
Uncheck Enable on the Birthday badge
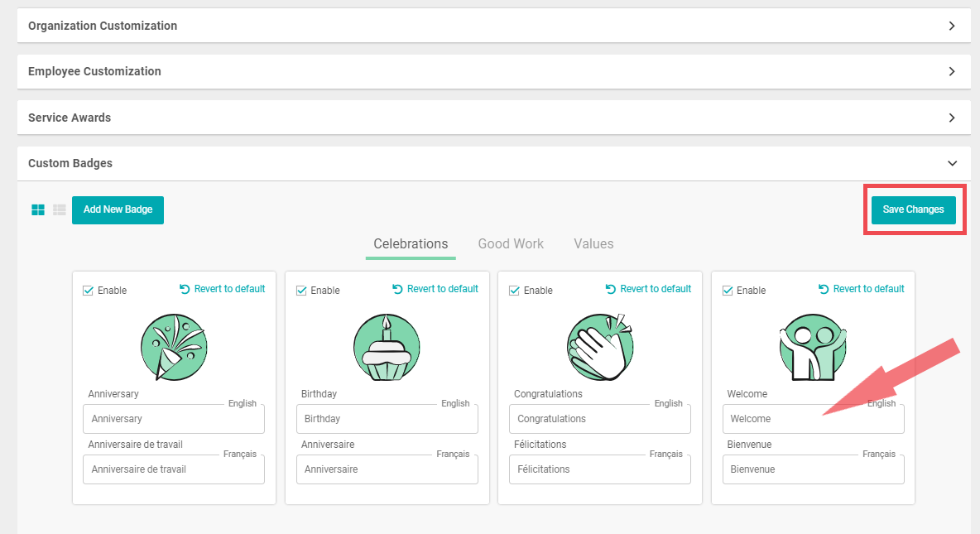tap(301, 291)
